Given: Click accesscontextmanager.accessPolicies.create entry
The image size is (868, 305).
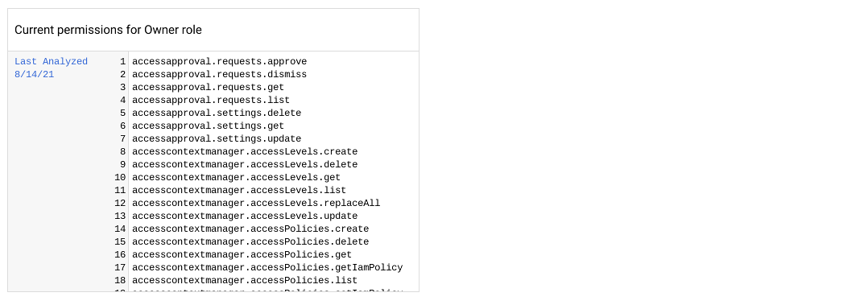Looking at the screenshot, I should point(250,229).
